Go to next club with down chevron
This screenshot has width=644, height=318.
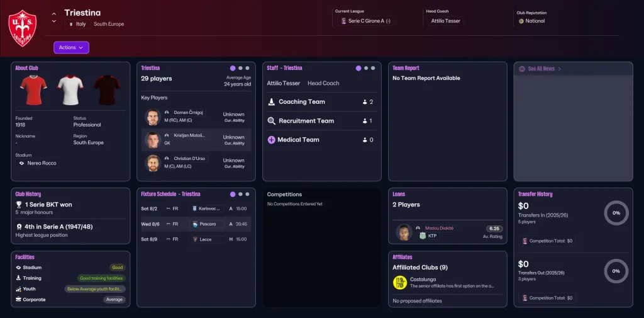54,21
